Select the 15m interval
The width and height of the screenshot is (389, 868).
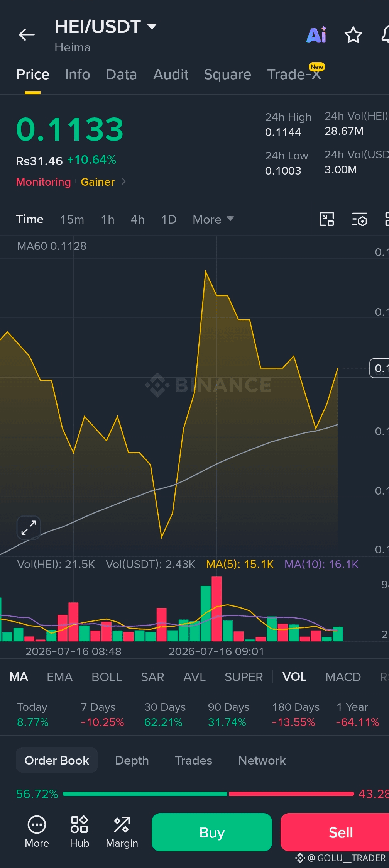coord(72,219)
